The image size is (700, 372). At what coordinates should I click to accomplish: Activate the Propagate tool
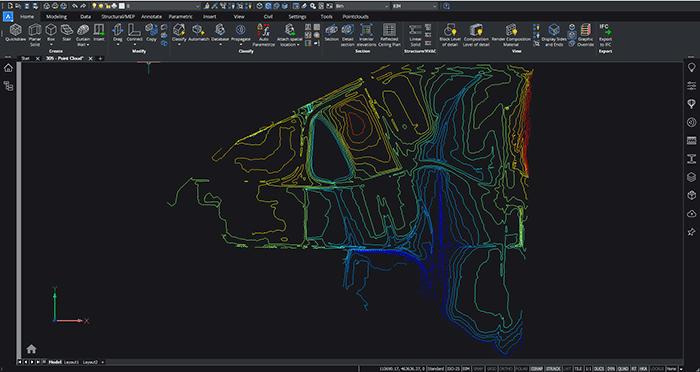(x=241, y=33)
